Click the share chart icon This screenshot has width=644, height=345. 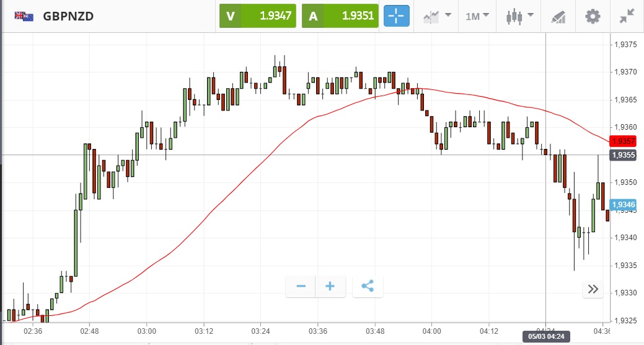[x=368, y=286]
